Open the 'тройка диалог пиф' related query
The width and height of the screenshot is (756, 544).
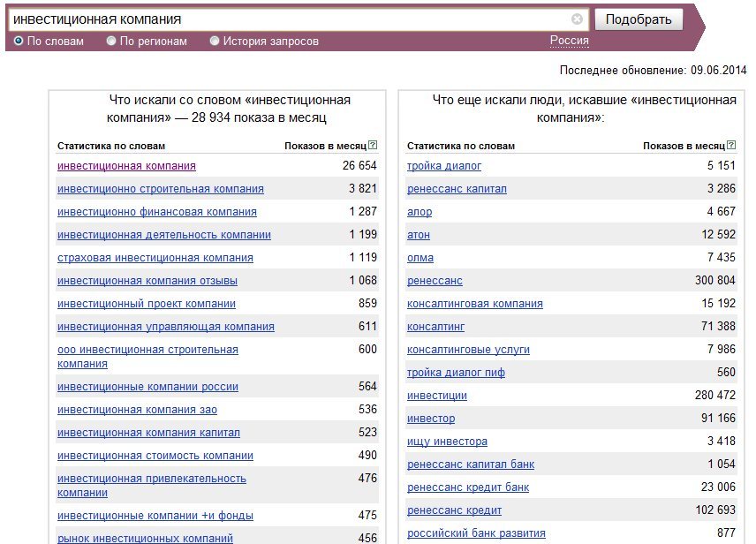coord(456,373)
